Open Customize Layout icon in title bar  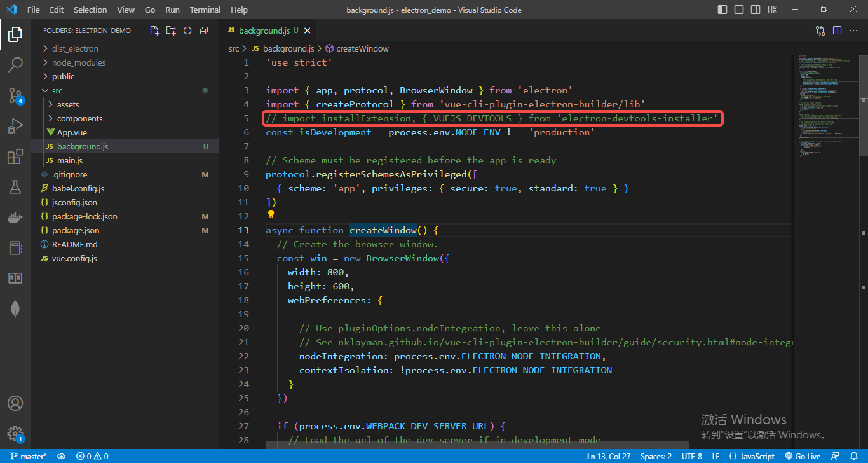pos(771,10)
